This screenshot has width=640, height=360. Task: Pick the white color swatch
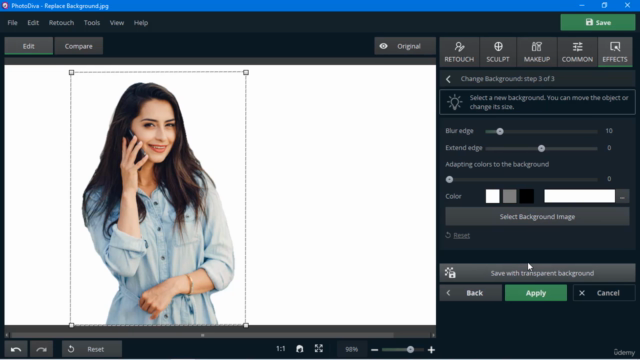click(492, 196)
